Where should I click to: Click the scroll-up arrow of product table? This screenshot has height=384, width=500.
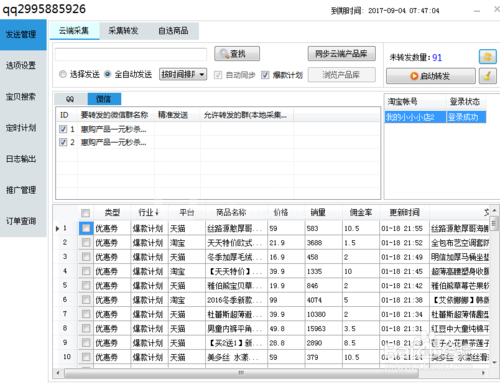[x=494, y=210]
